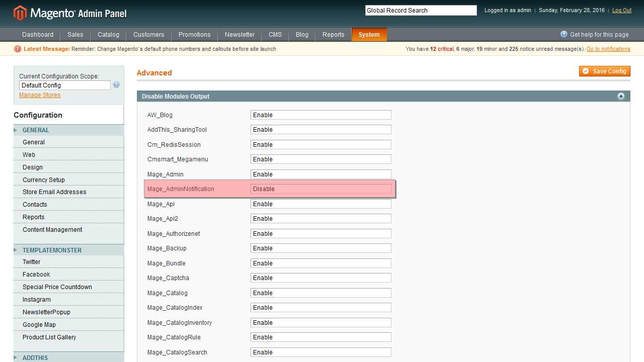Open the System menu
This screenshot has height=362, width=644.
click(369, 35)
